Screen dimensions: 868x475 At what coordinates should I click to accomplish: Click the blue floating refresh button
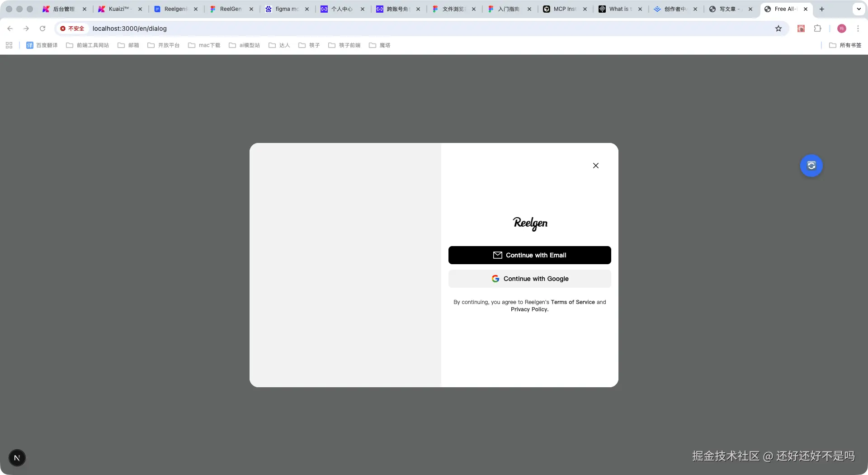coord(811,166)
